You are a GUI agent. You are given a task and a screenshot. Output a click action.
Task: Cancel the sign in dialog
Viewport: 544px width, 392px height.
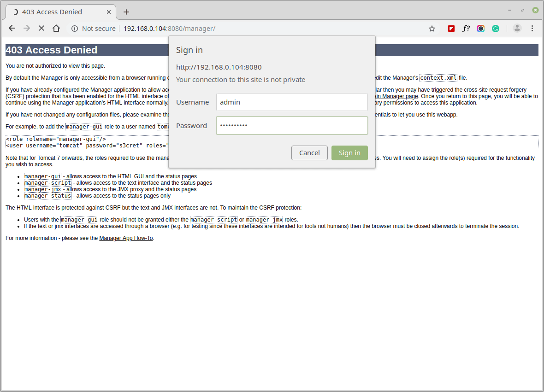309,153
